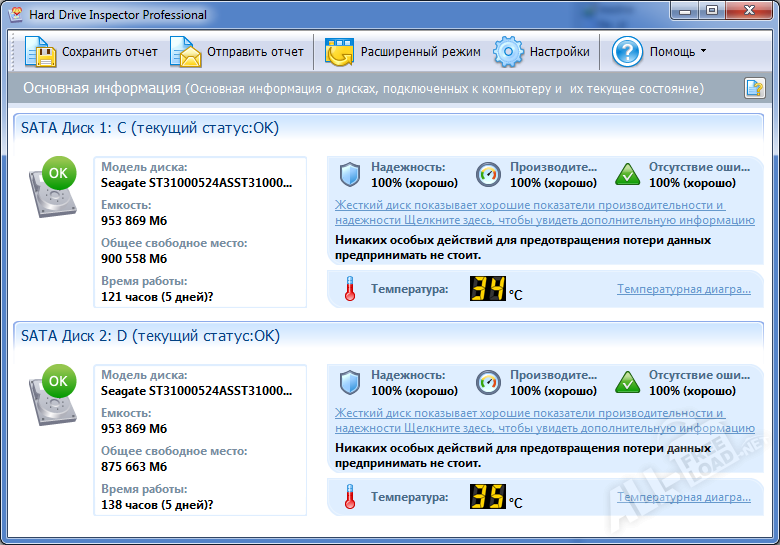Image resolution: width=780 pixels, height=545 pixels.
Task: Click Disk 1 additional information hyperlink
Action: (x=544, y=212)
